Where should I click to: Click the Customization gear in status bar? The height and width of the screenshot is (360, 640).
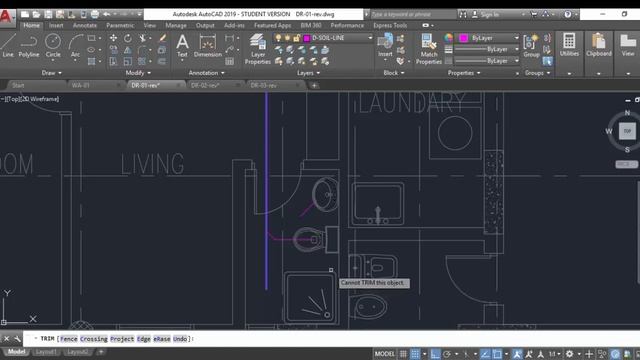(x=569, y=354)
